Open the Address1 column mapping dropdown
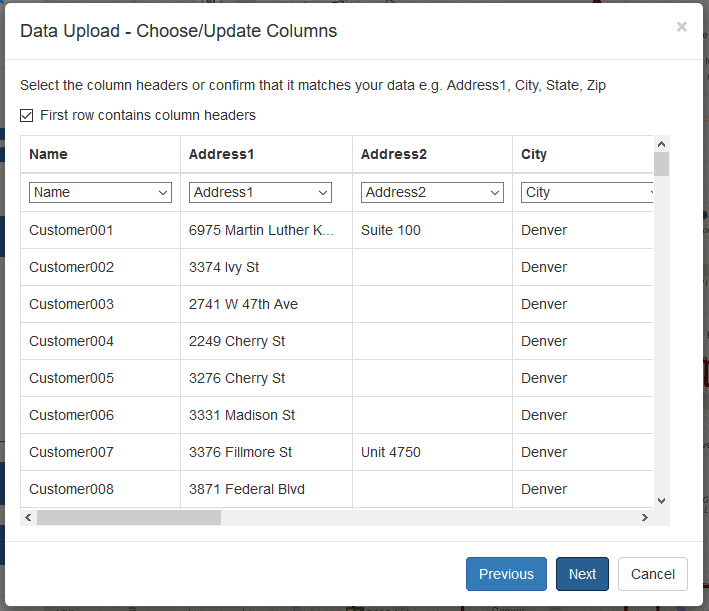Viewport: 709px width, 611px height. coord(260,193)
